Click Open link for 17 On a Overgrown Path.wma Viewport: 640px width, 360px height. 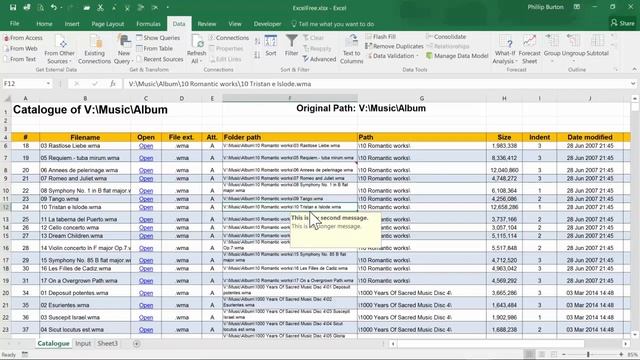[x=146, y=280]
